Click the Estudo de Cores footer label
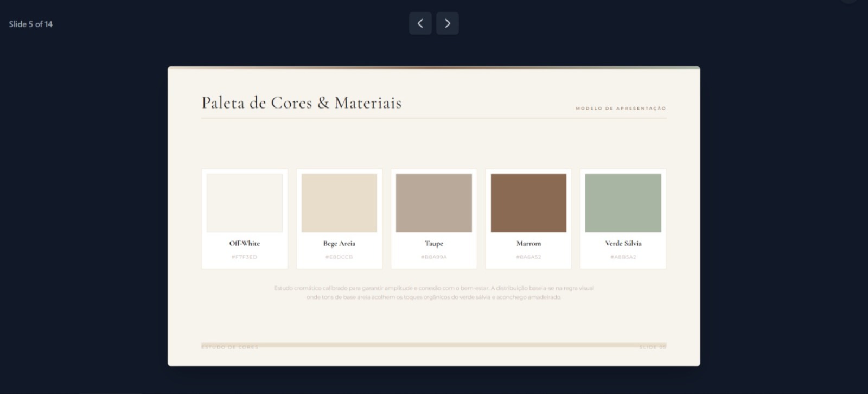The height and width of the screenshot is (394, 868). 230,347
